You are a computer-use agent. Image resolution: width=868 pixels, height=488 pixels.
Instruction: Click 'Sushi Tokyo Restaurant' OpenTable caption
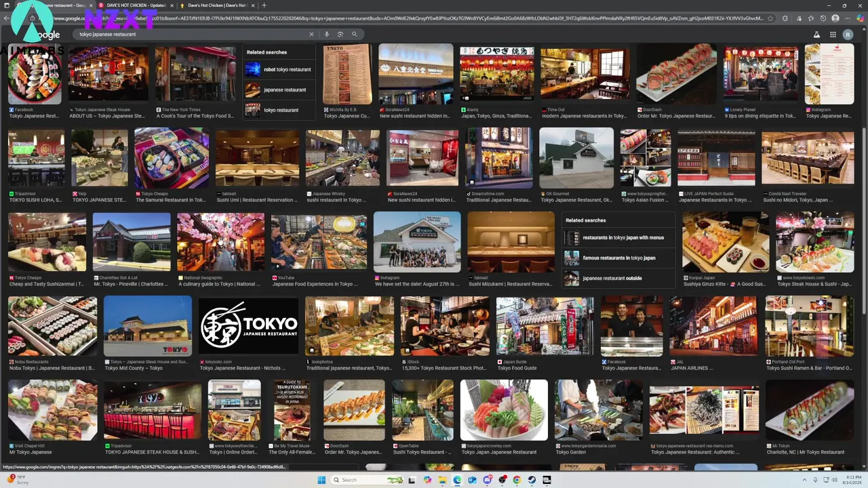(422, 452)
